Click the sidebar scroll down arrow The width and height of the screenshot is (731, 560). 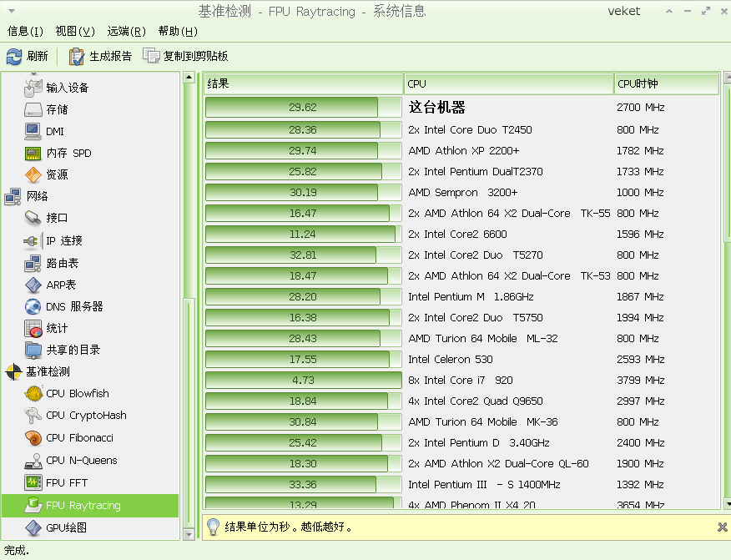pyautogui.click(x=189, y=534)
